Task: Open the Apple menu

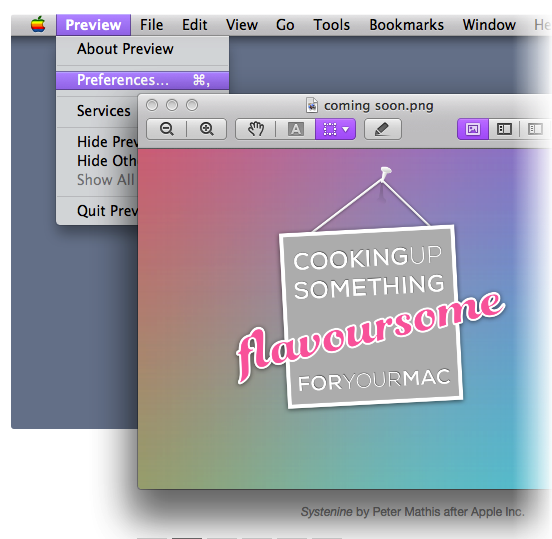Action: [38, 25]
